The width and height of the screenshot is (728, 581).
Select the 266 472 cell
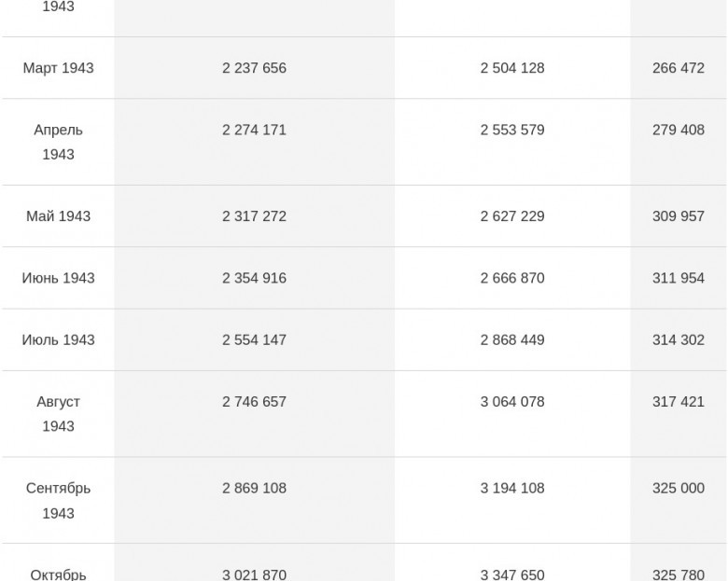pyautogui.click(x=678, y=68)
